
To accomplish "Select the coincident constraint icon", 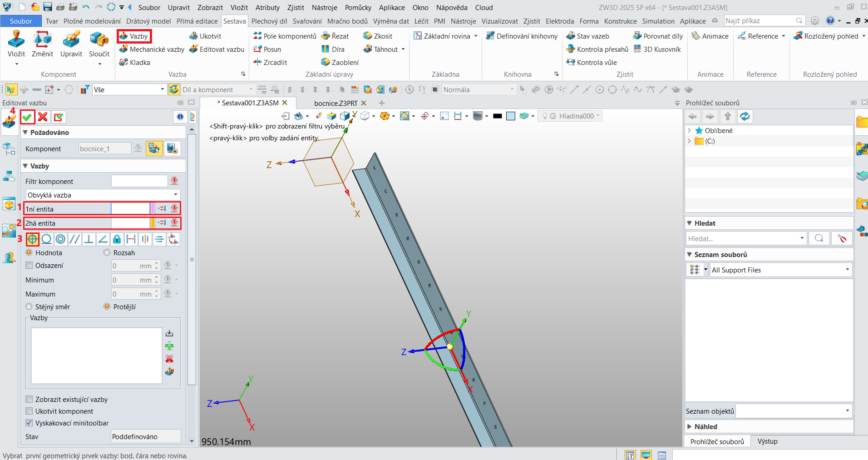I will click(x=32, y=239).
